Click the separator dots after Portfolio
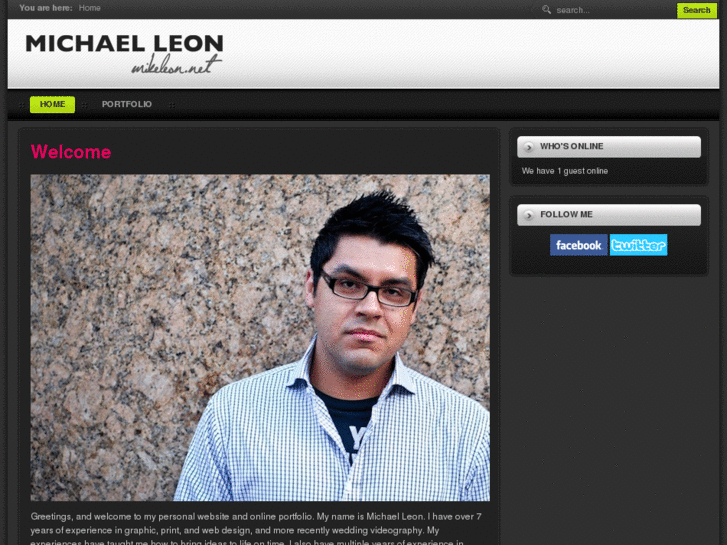The height and width of the screenshot is (545, 727). (172, 105)
